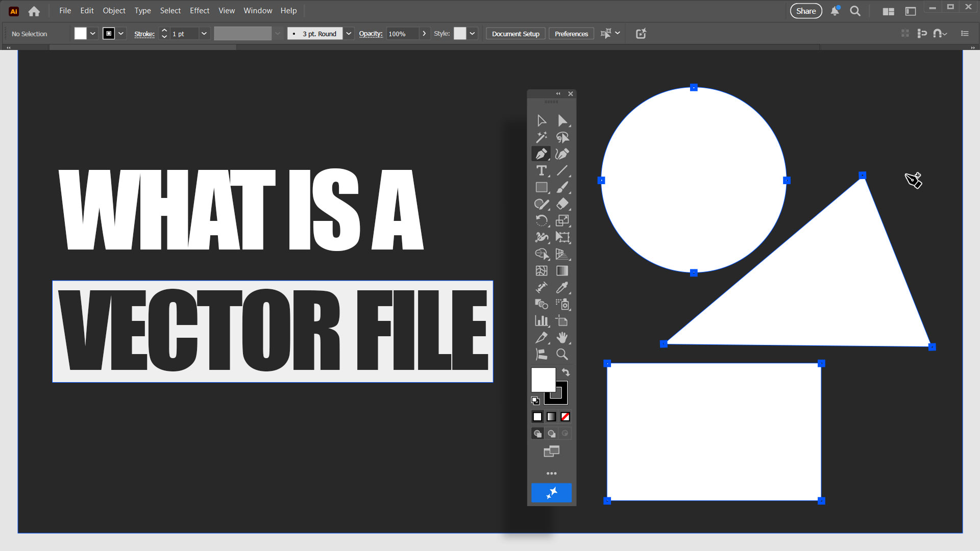Image resolution: width=980 pixels, height=551 pixels.
Task: Open the Effect menu
Action: tap(199, 11)
